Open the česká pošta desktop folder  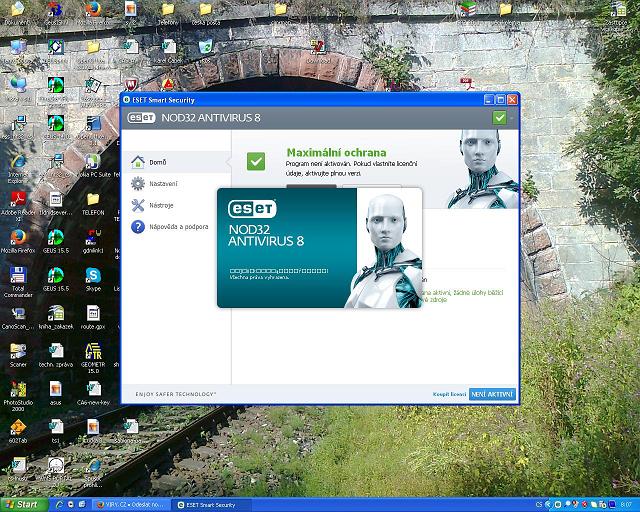click(x=206, y=13)
